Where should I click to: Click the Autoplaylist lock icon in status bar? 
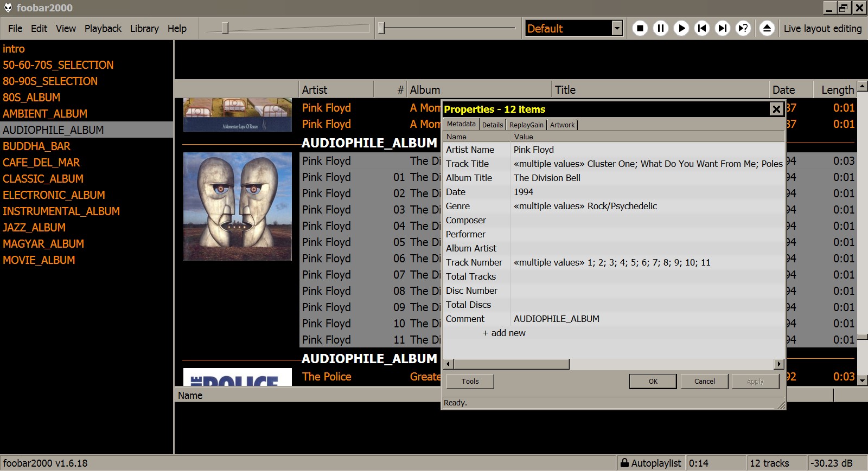[625, 463]
